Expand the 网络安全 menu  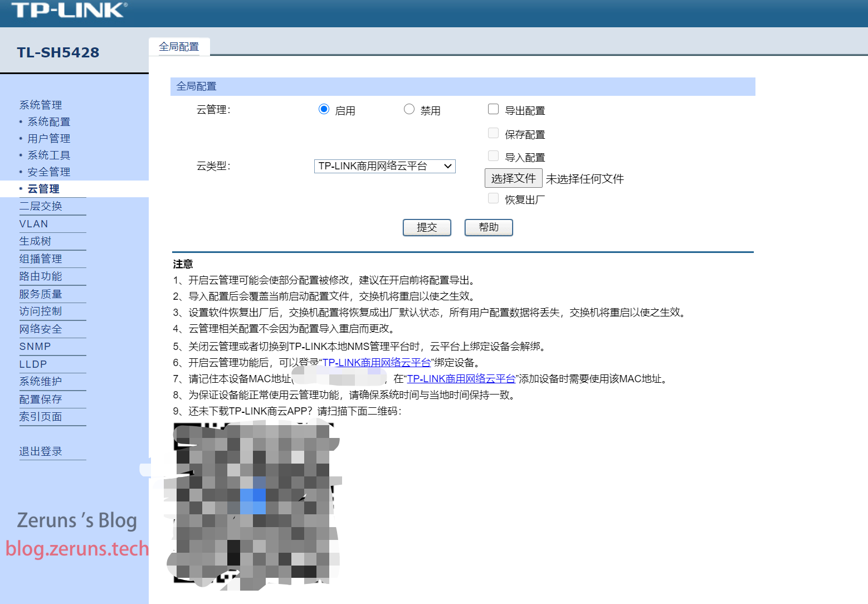pos(41,329)
